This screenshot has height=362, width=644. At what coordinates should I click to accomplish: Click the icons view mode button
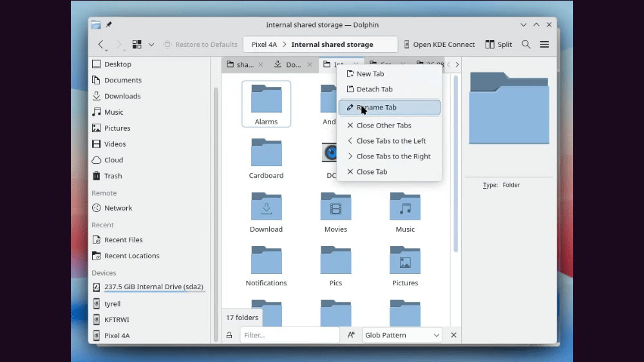tap(137, 44)
